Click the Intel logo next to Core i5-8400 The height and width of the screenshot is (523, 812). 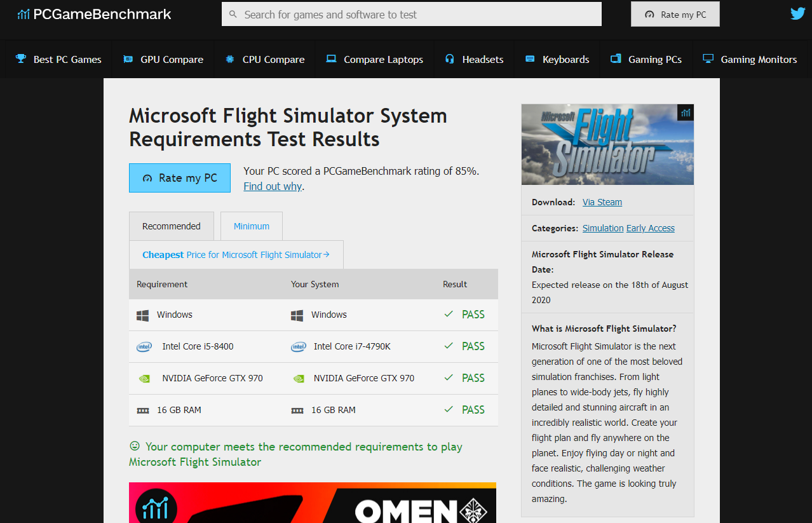click(x=144, y=347)
